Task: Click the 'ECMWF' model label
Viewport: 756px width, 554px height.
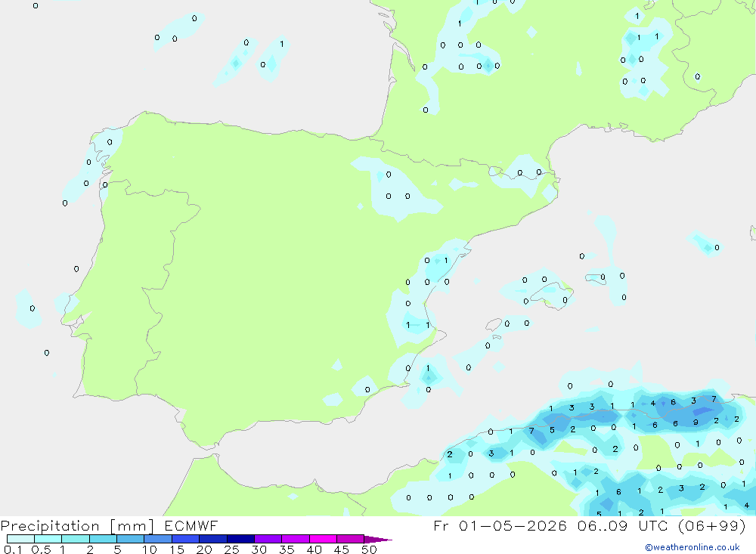Action: [x=191, y=525]
